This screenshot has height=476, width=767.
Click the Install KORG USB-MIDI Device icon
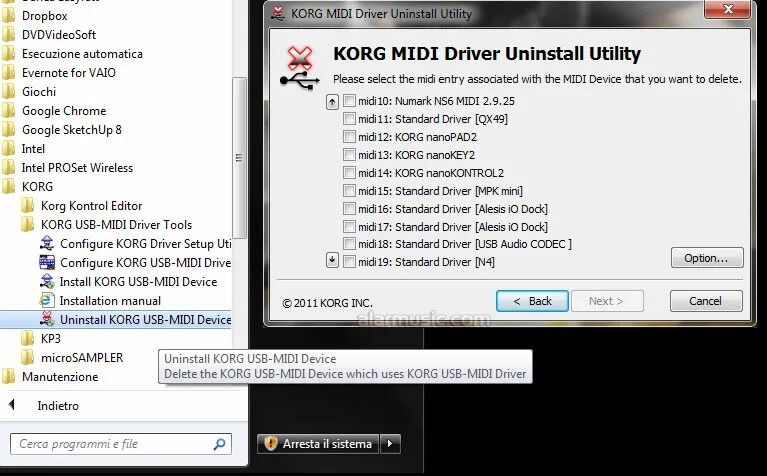[x=47, y=281]
